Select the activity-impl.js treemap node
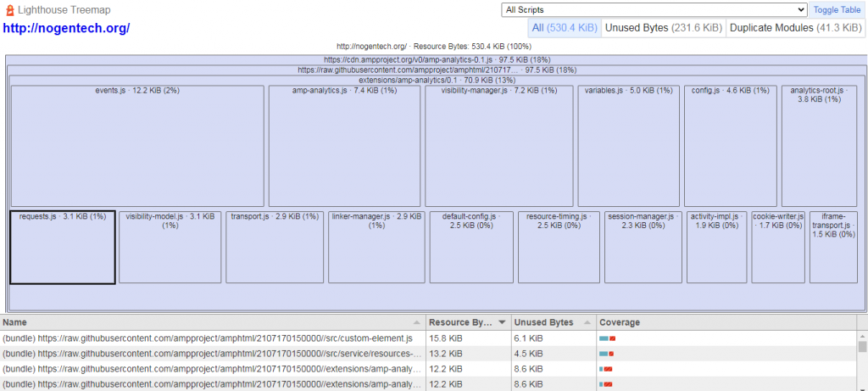 click(717, 247)
